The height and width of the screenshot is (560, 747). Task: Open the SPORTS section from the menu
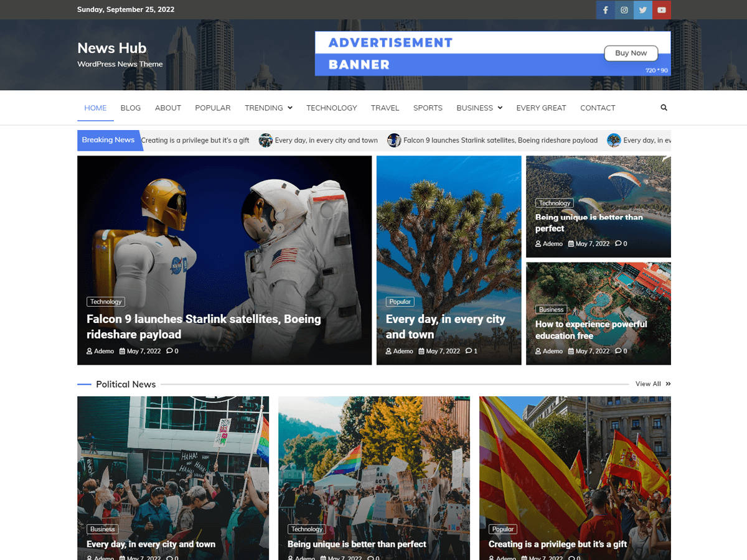[428, 108]
